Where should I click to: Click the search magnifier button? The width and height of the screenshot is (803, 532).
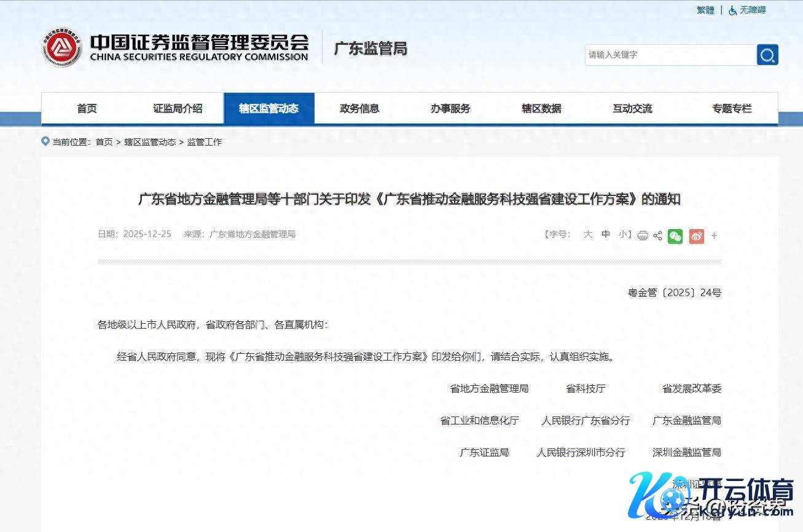[x=767, y=55]
